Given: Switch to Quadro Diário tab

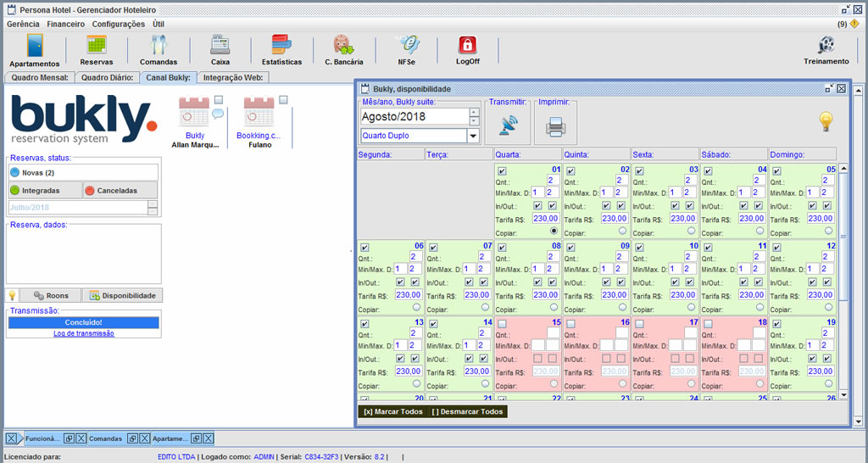Looking at the screenshot, I should click(108, 77).
